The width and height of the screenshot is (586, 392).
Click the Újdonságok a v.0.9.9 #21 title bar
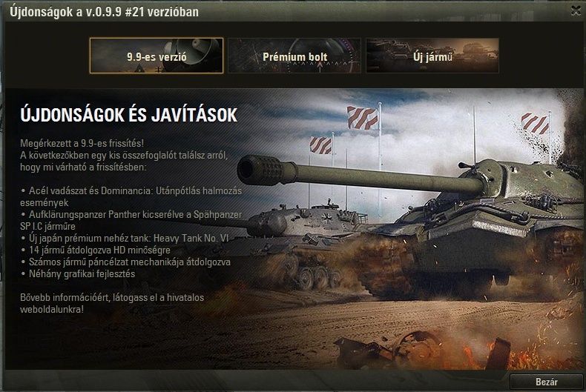(105, 12)
